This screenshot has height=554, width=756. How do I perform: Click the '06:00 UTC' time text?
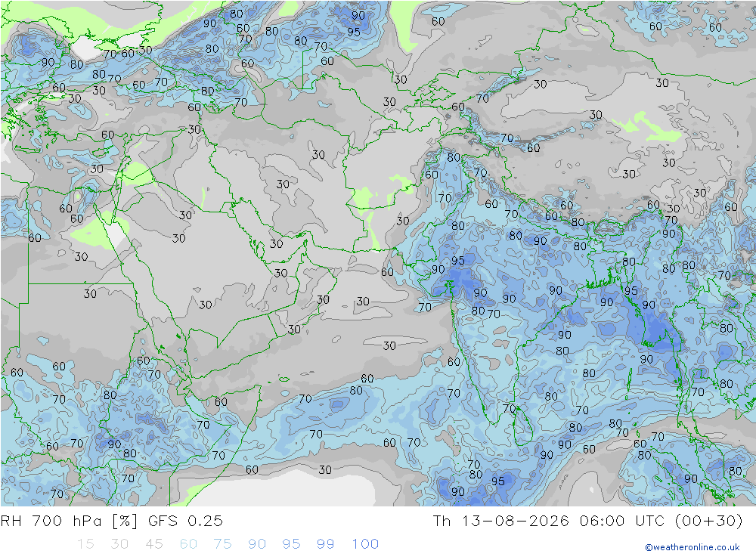point(622,522)
